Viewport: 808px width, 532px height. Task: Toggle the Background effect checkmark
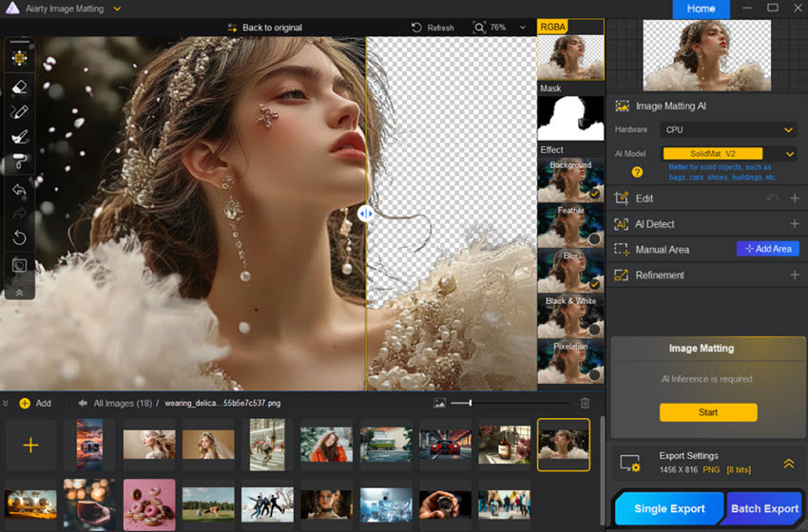(x=595, y=194)
